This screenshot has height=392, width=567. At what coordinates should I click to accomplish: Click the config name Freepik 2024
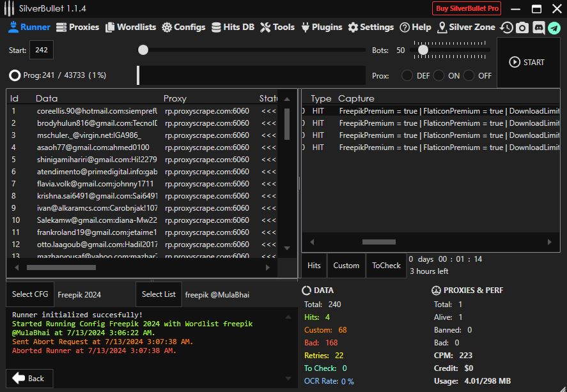pyautogui.click(x=79, y=295)
